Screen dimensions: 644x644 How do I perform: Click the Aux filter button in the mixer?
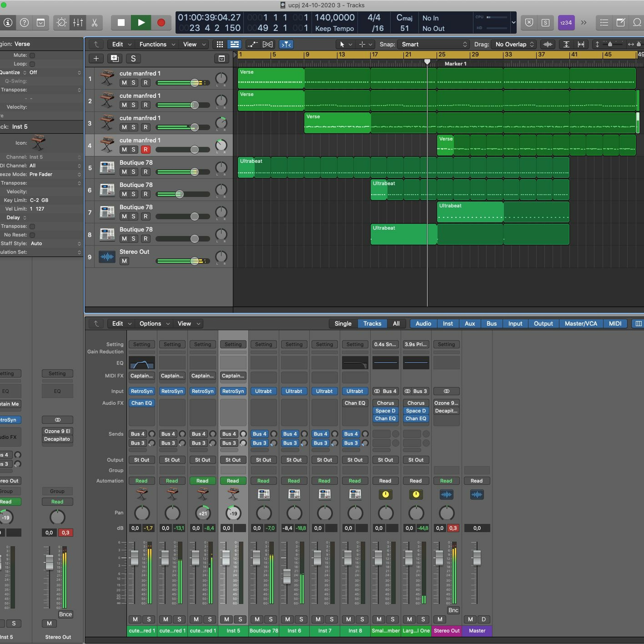[470, 324]
